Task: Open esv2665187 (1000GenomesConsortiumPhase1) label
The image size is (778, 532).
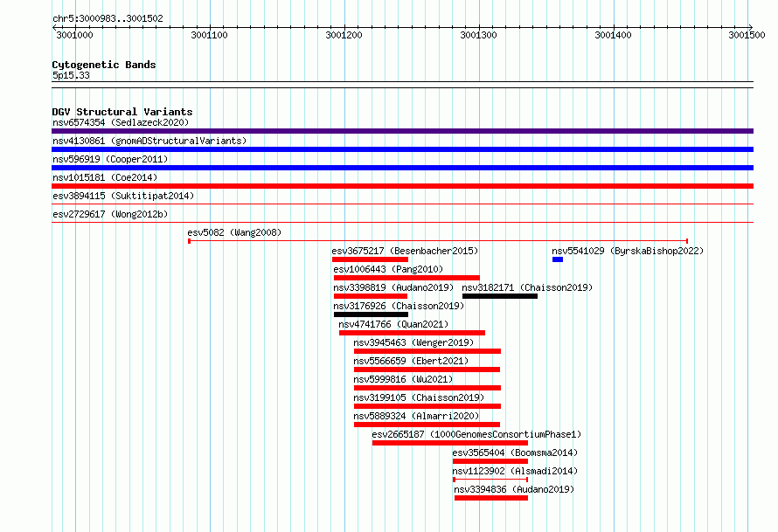Action: [x=476, y=434]
